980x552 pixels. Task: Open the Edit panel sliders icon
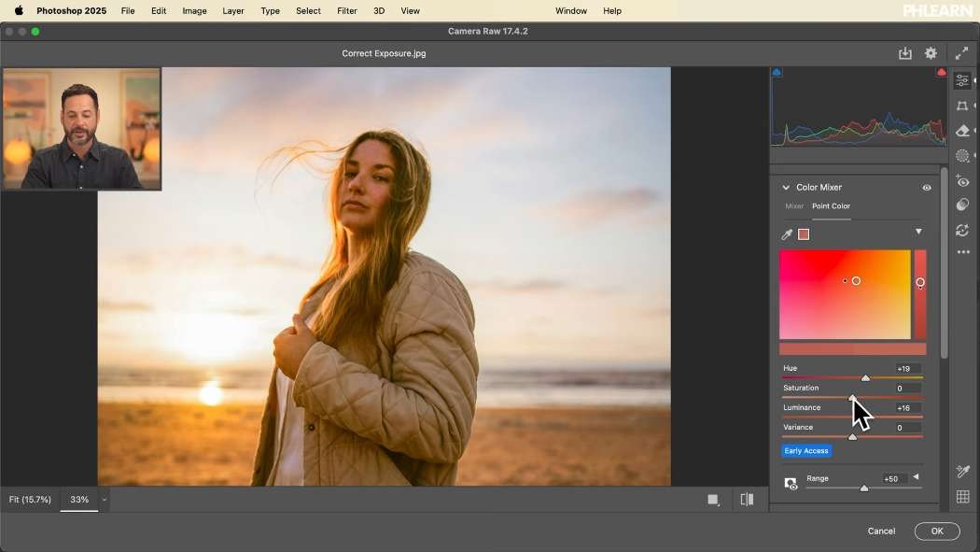(962, 80)
